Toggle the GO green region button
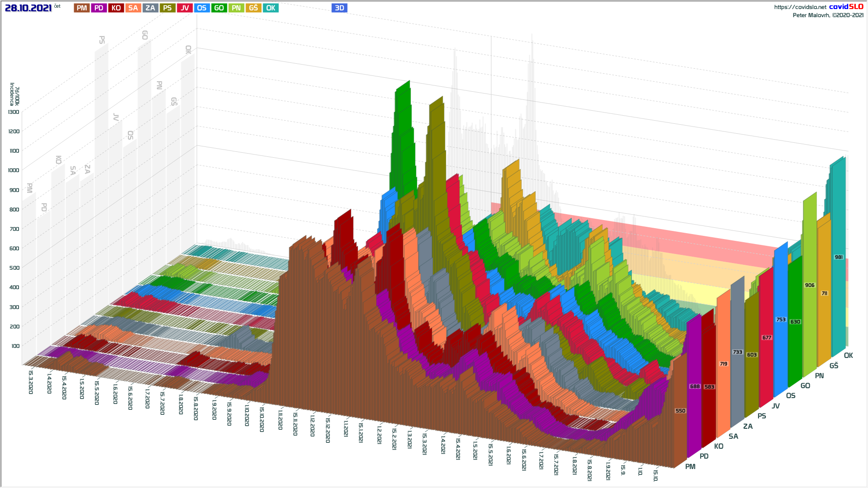Viewport: 868px width, 488px height. (219, 8)
